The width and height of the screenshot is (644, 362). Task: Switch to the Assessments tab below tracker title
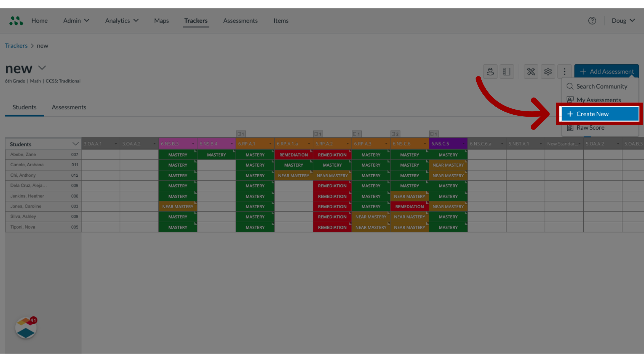click(69, 107)
